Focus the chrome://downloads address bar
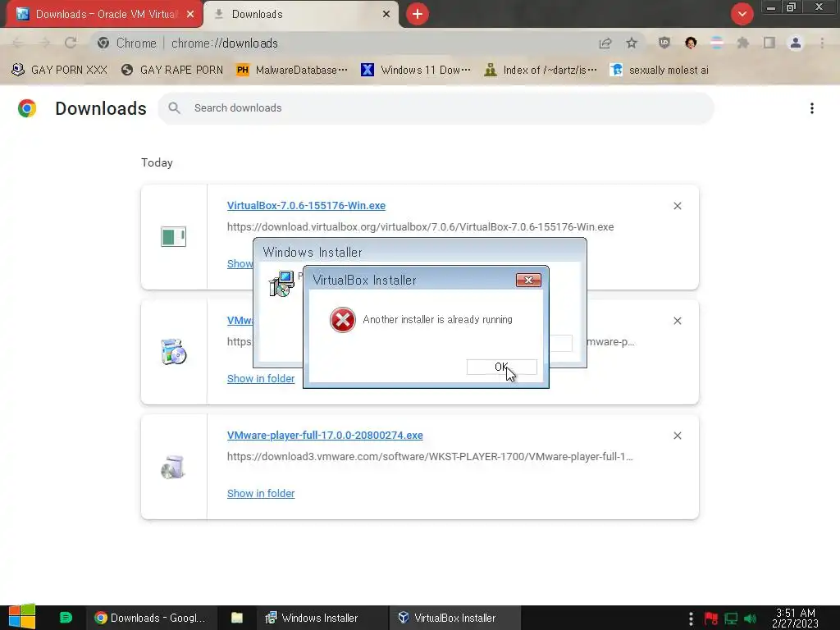 pyautogui.click(x=343, y=43)
